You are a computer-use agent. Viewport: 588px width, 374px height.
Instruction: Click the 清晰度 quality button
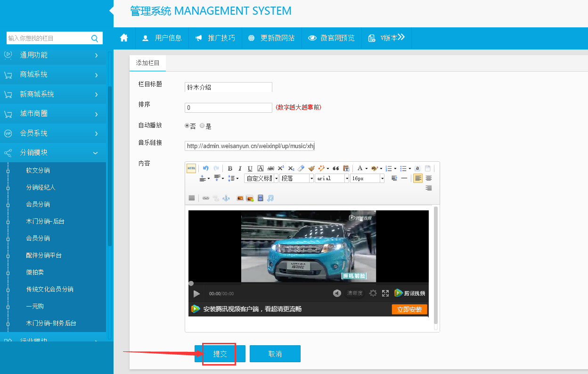point(355,293)
